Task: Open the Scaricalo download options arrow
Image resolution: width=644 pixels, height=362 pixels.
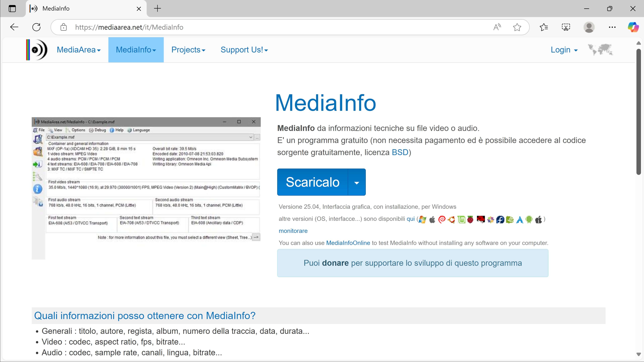Action: [357, 182]
